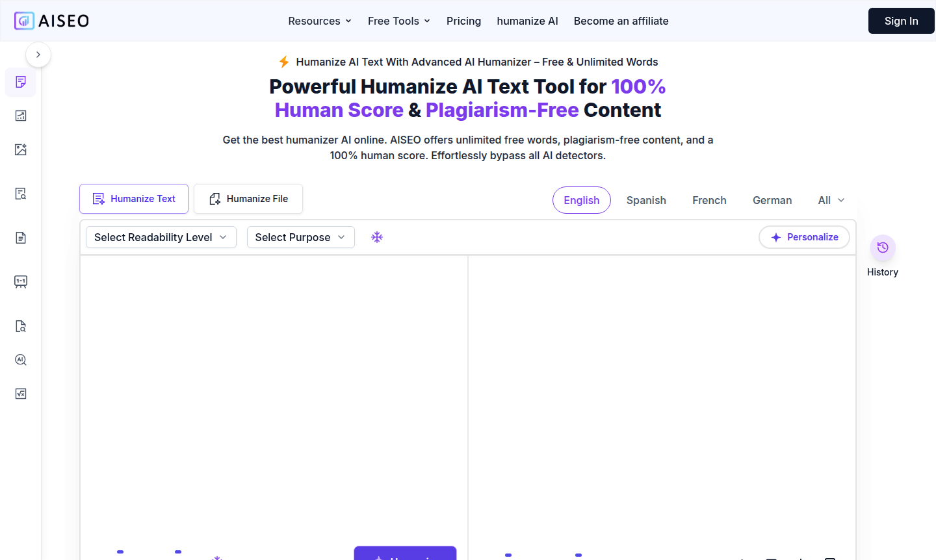Open Select Readability Level dropdown

pyautogui.click(x=161, y=237)
